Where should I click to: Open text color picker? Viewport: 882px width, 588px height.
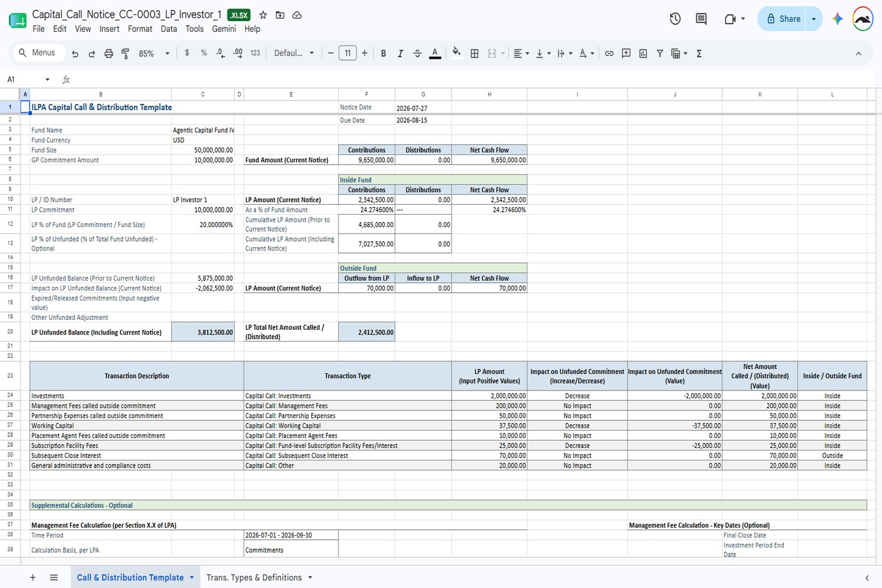(x=435, y=54)
